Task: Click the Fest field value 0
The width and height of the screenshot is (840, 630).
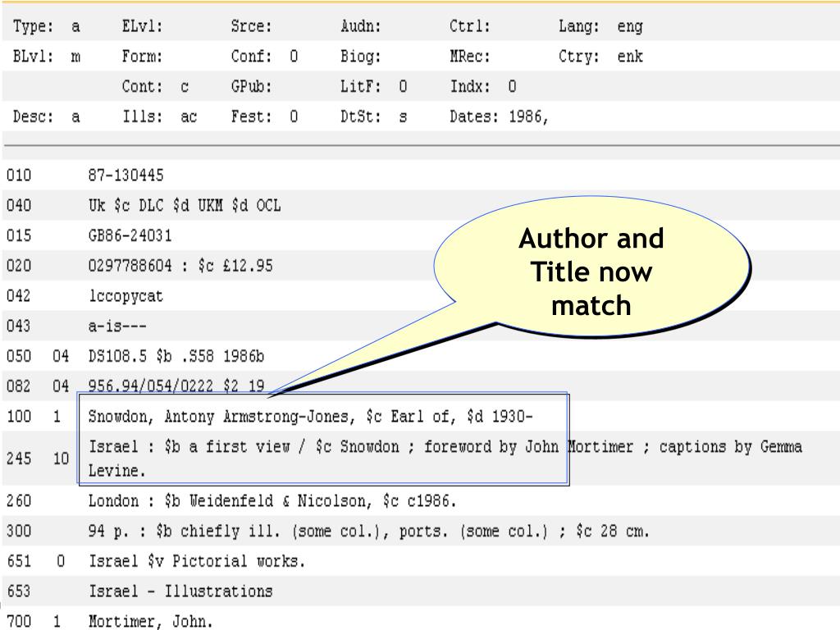Action: pos(294,116)
